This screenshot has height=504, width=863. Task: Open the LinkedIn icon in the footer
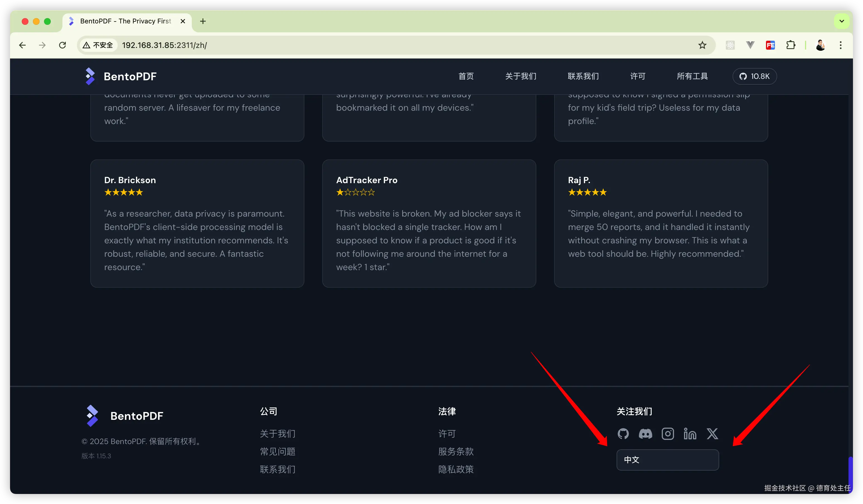690,434
